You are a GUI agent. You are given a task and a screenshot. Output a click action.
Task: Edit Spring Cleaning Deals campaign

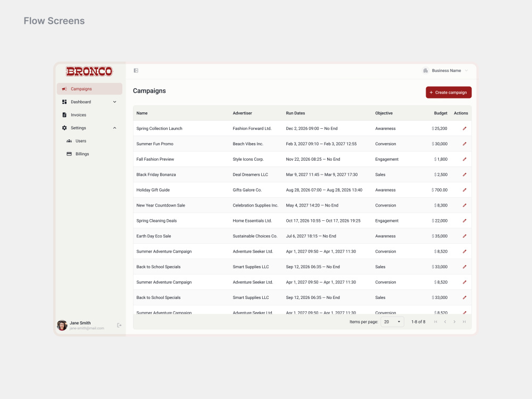(x=464, y=221)
